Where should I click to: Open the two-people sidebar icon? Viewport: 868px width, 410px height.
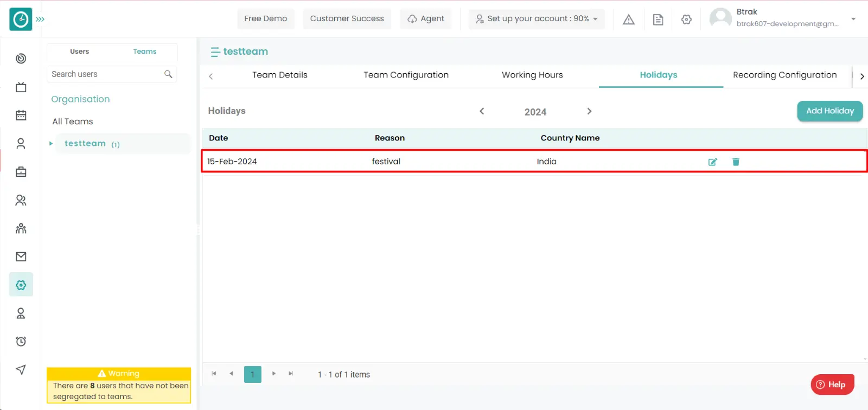click(21, 200)
